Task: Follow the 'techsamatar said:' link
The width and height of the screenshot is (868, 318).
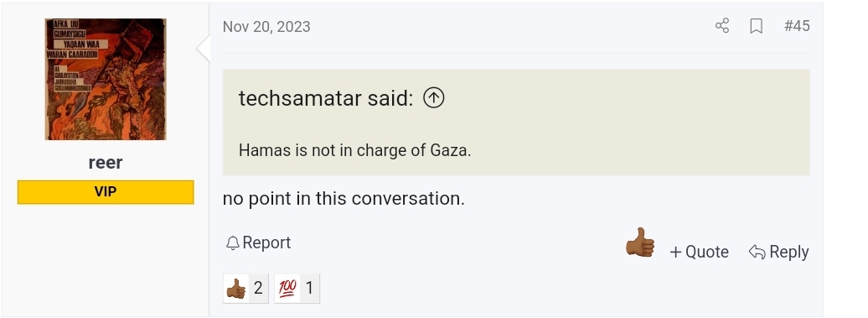Action: point(325,98)
